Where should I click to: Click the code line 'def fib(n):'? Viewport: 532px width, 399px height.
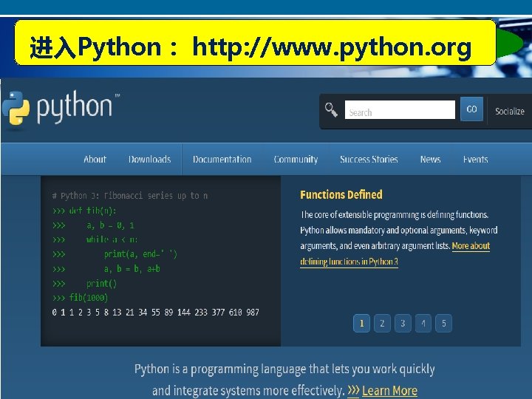(92, 211)
